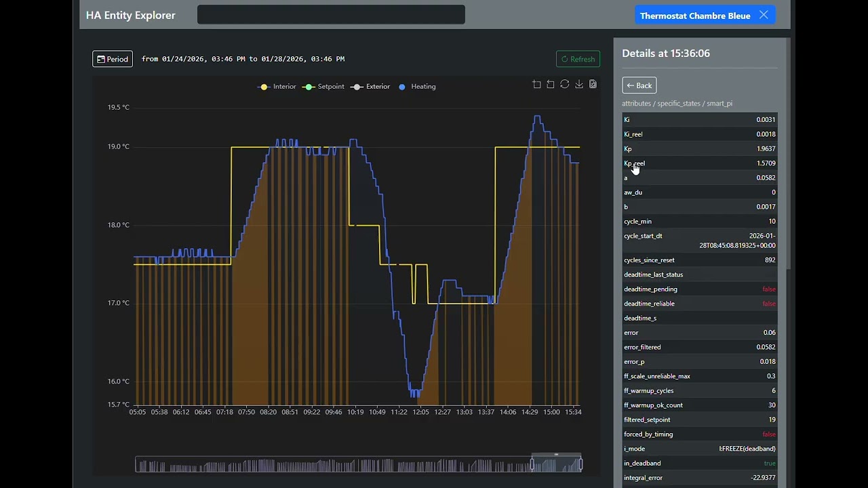Select the filtered_setpoint attribute row
868x488 pixels.
[x=699, y=420]
